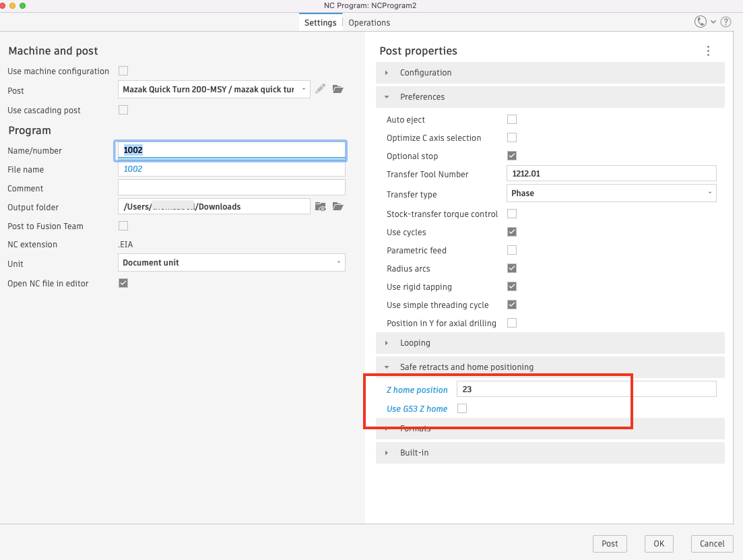
Task: Switch to the Operations tab
Action: coord(369,22)
